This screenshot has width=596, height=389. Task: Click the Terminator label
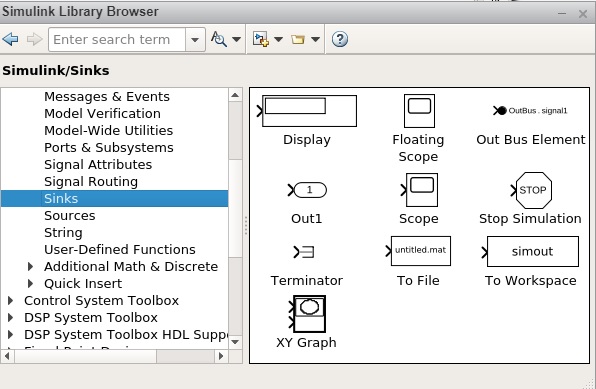click(307, 281)
